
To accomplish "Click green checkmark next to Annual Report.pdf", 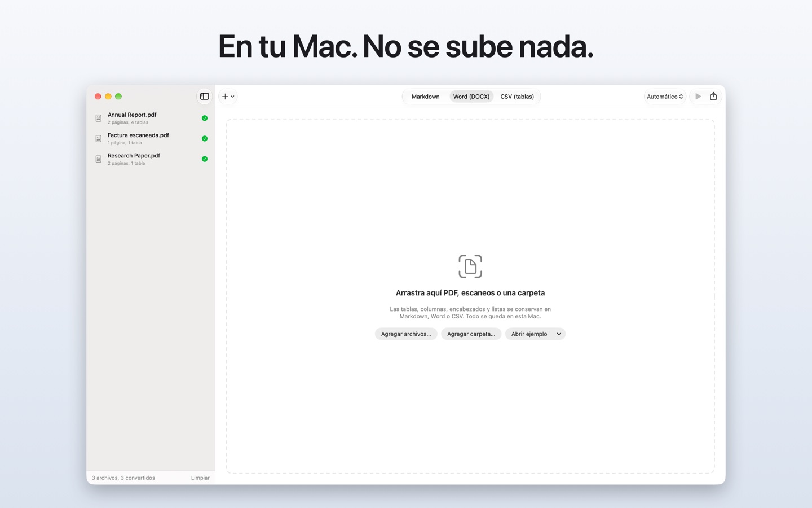I will [205, 118].
